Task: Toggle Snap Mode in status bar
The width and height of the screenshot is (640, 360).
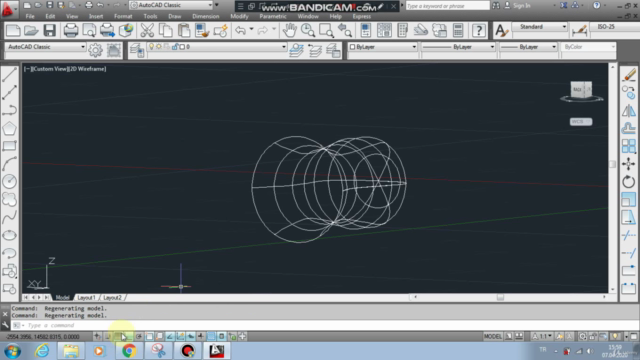Action: coord(107,336)
